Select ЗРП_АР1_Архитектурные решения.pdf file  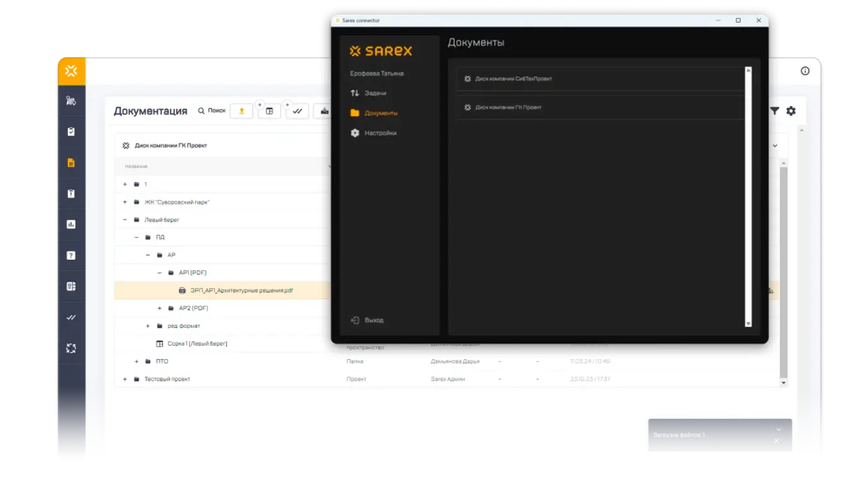[241, 291]
